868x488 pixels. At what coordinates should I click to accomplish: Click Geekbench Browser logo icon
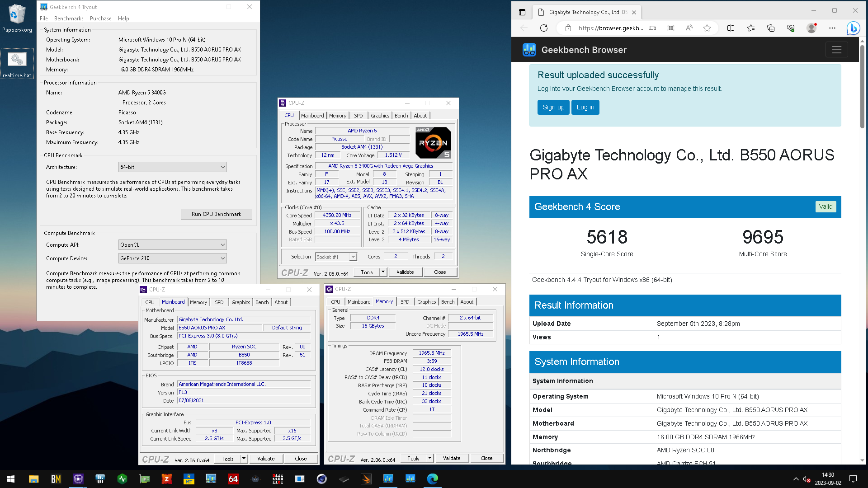(529, 50)
